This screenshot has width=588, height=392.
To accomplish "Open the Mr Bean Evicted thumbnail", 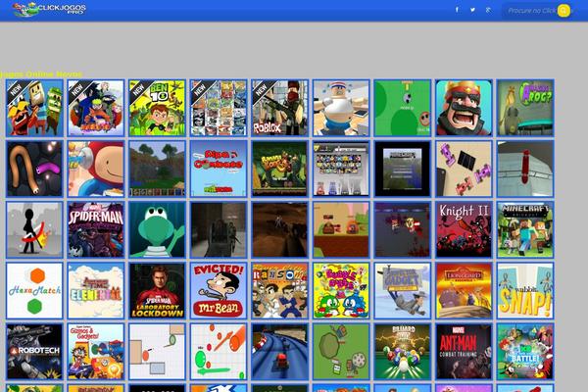I will (x=219, y=291).
